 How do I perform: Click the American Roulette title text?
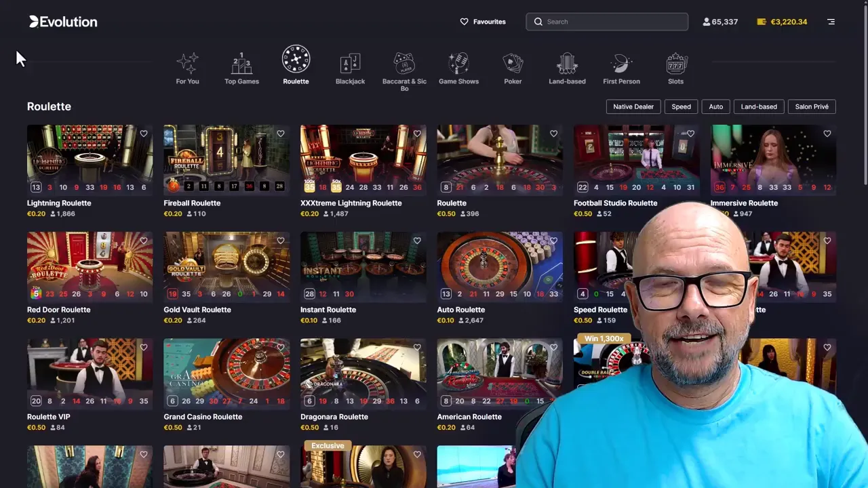click(x=469, y=417)
